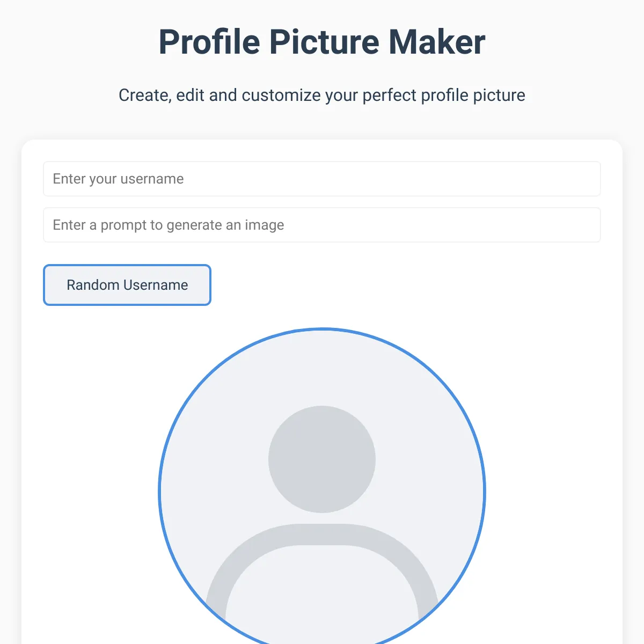Click the 'Enter your username' placeholder text
The image size is (644, 644).
tap(118, 179)
